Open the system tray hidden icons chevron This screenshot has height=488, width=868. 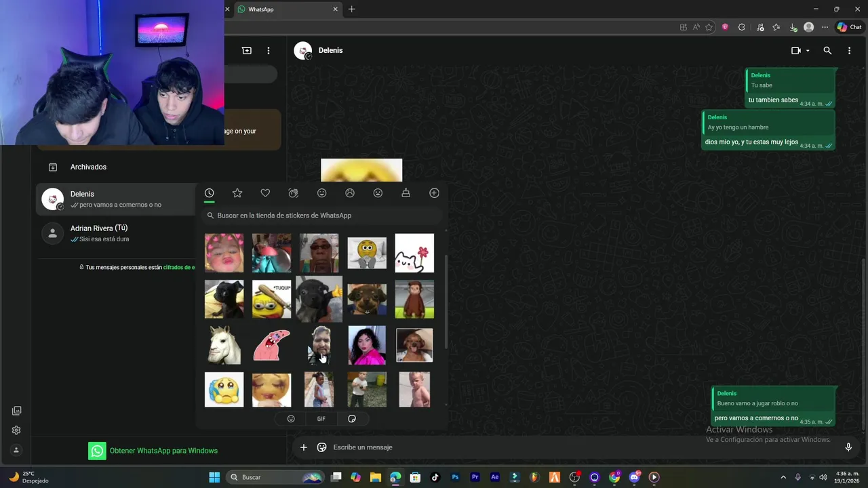[783, 477]
